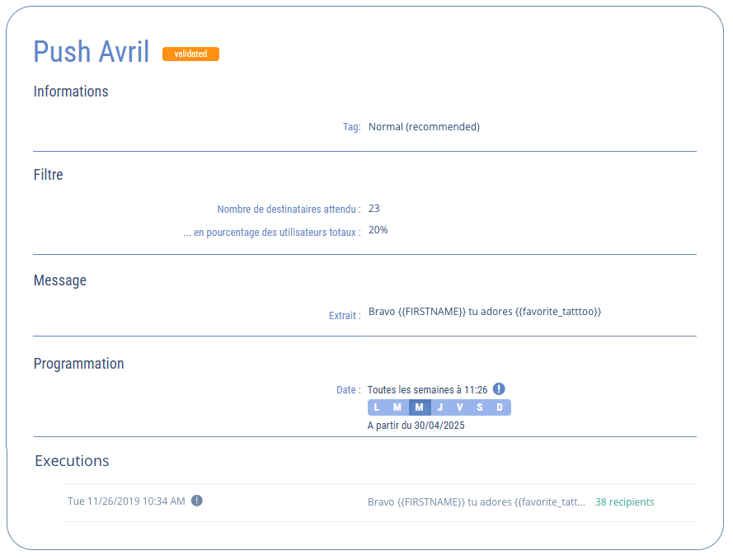The width and height of the screenshot is (733, 560).
Task: Open the 38 recipients link
Action: (x=624, y=501)
